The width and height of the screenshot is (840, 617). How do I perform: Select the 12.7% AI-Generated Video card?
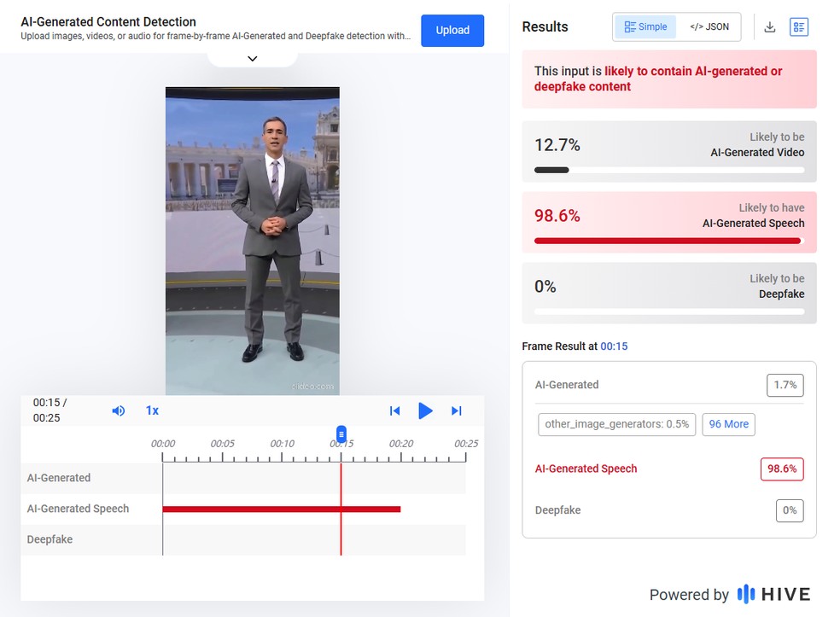pyautogui.click(x=669, y=151)
